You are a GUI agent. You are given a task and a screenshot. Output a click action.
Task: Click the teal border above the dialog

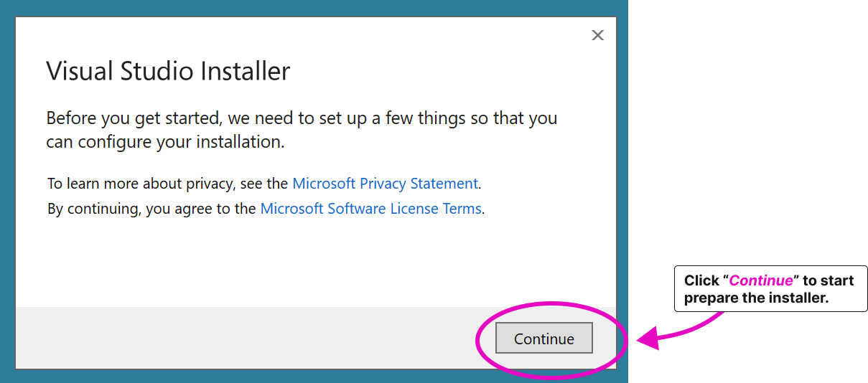(x=316, y=8)
